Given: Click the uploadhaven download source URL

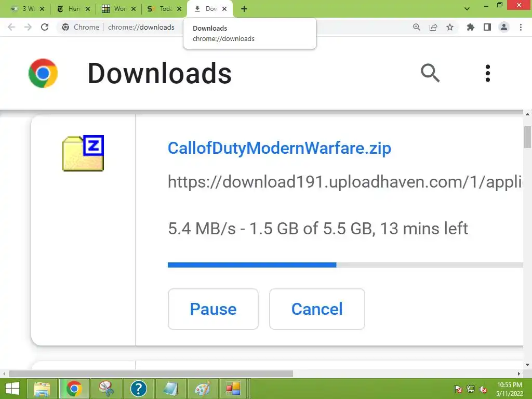Looking at the screenshot, I should tap(345, 181).
